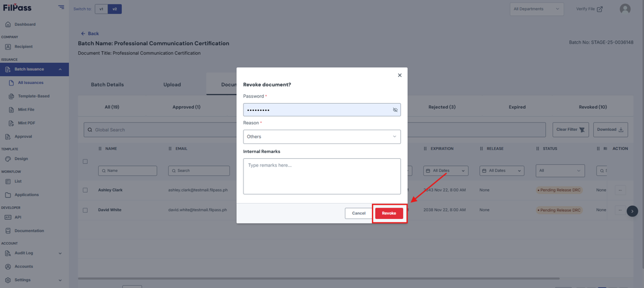
Task: Collapse sidebar with hamburger icon
Action: (61, 7)
